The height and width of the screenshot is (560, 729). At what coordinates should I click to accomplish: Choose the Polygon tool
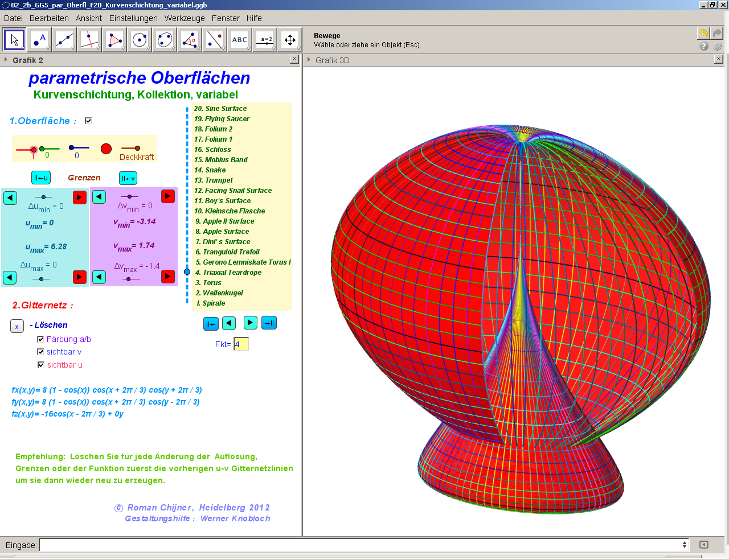click(114, 40)
